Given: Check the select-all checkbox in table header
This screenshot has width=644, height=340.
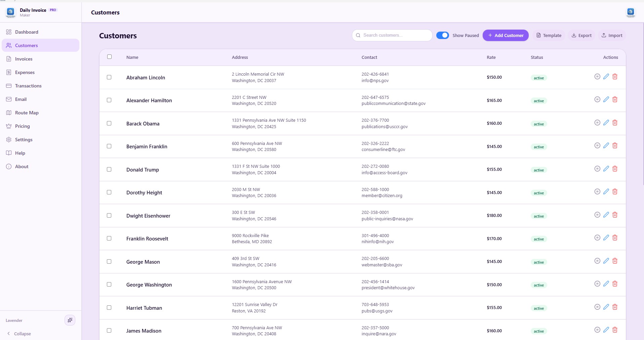Looking at the screenshot, I should [109, 57].
